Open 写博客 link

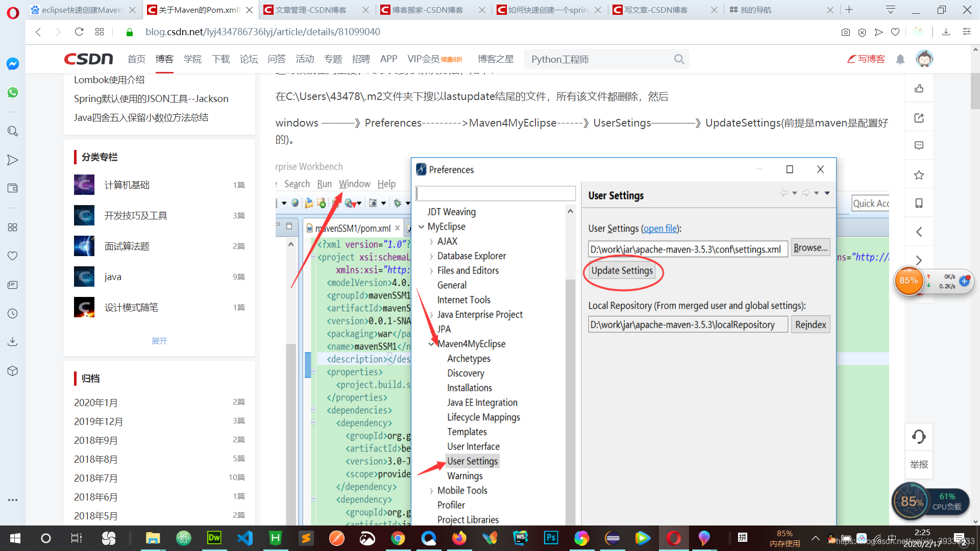[x=866, y=59]
